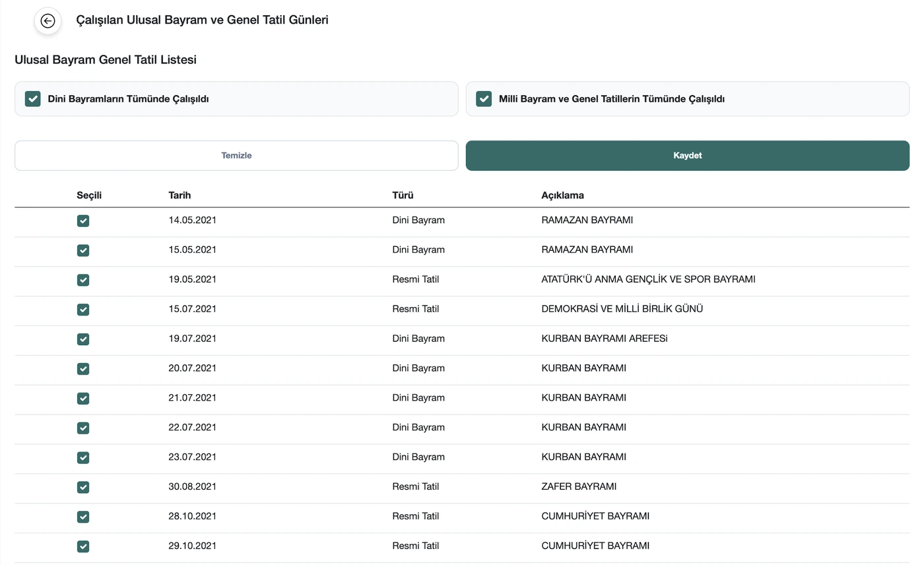Image resolution: width=924 pixels, height=565 pixels.
Task: Click the Tarih column header
Action: pos(180,195)
